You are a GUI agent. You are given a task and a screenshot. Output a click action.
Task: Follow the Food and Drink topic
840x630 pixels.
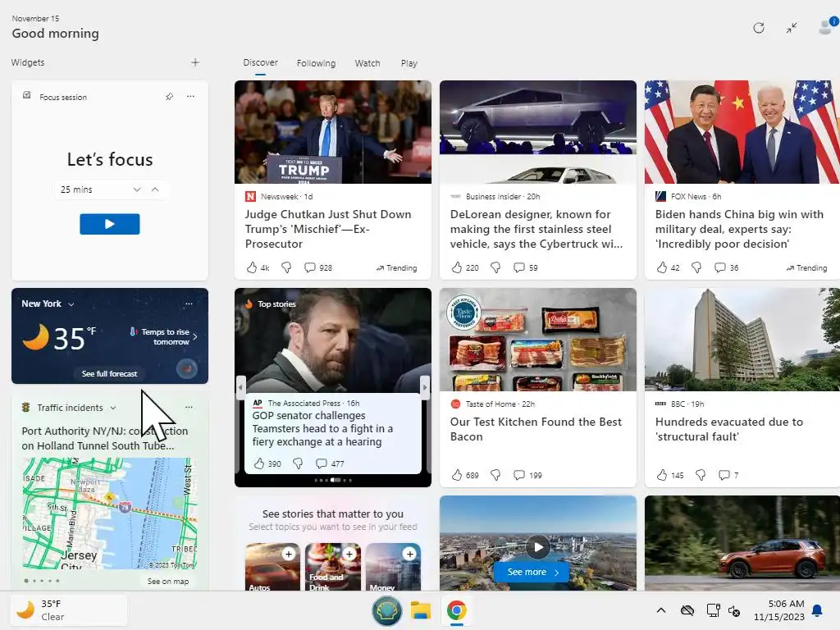click(x=349, y=554)
